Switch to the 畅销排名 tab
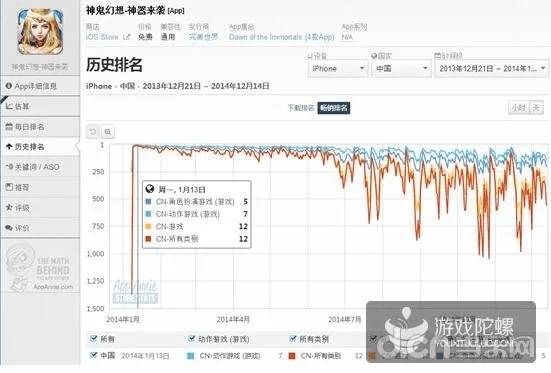 click(334, 108)
